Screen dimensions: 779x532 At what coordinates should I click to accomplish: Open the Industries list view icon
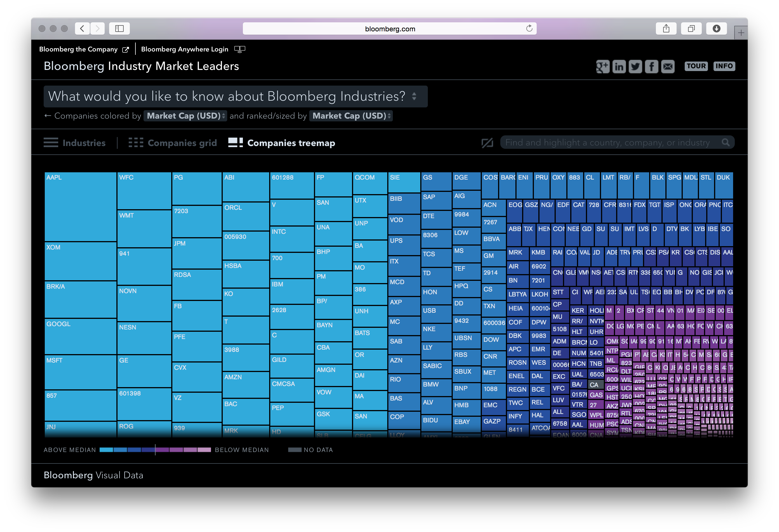(x=51, y=142)
